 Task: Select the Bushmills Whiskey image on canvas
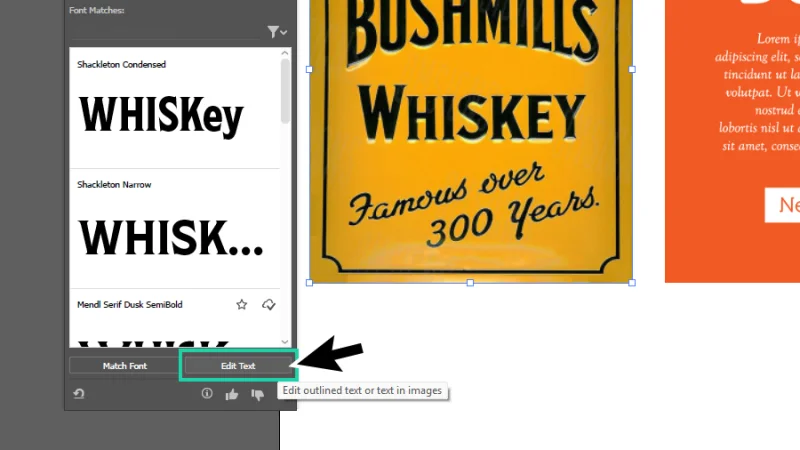point(470,141)
